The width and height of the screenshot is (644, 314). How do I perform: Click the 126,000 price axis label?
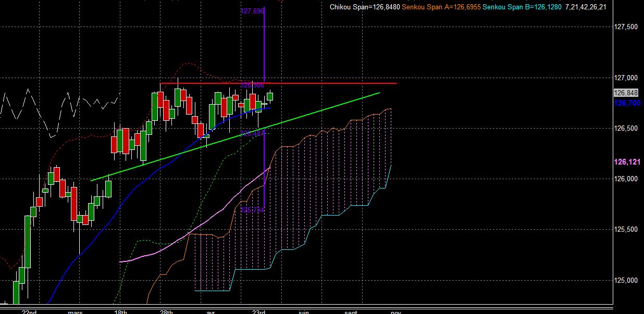626,179
